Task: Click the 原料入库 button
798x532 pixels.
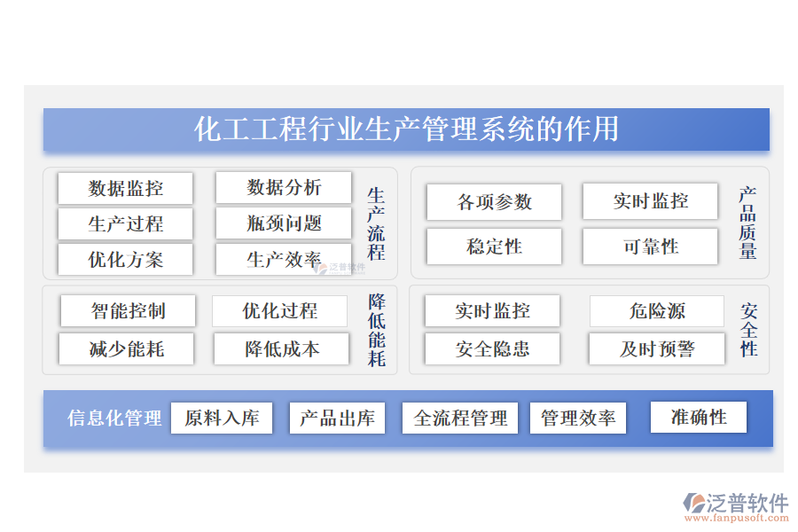Action: tap(221, 417)
